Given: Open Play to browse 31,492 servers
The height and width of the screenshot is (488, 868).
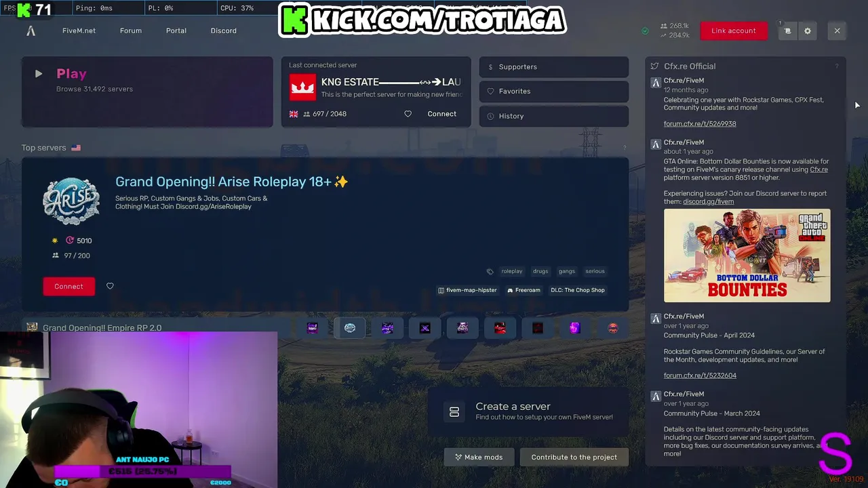Looking at the screenshot, I should coord(147,92).
